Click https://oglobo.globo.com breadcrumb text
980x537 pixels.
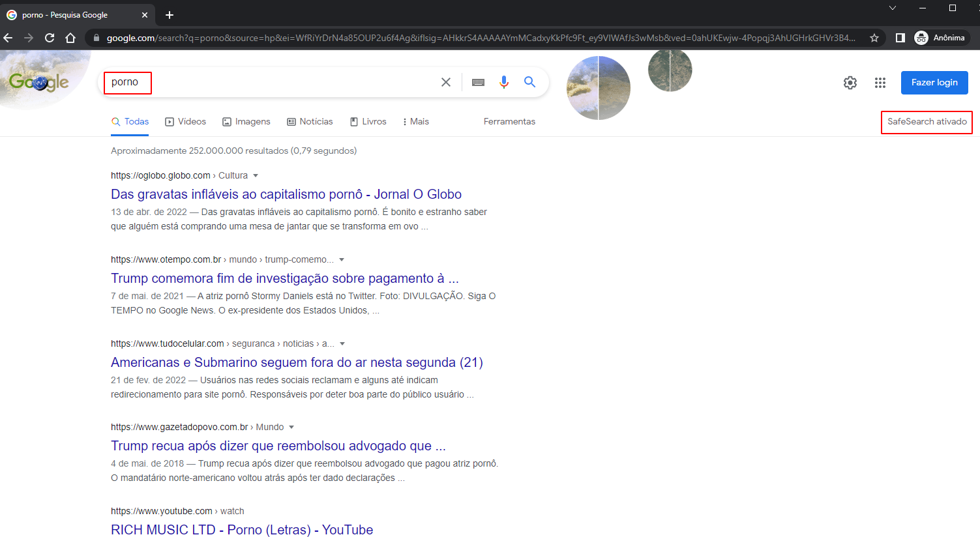160,176
